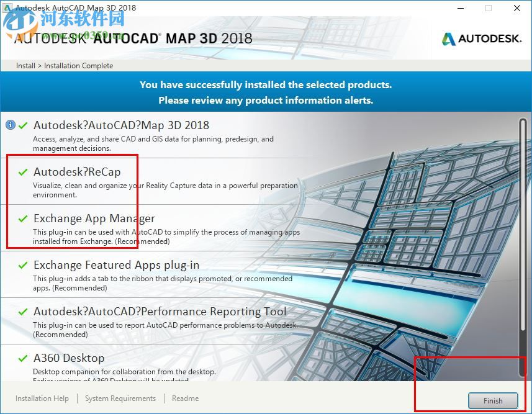Screen dimensions: 532x414
Task: Click the checkmark beside Exchange App Manager
Action: coord(24,218)
